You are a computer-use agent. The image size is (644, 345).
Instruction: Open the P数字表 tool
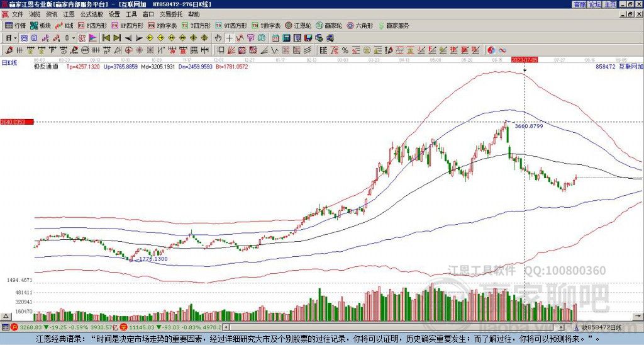pos(162,25)
